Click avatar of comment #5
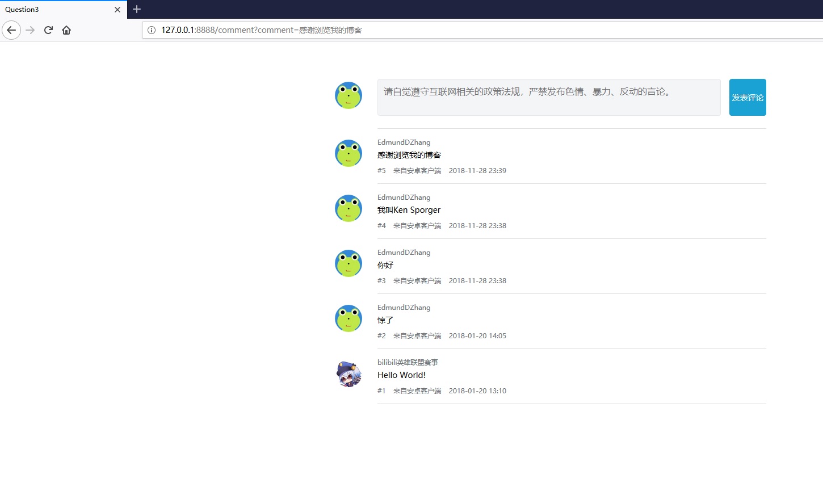823x504 pixels. pos(348,153)
